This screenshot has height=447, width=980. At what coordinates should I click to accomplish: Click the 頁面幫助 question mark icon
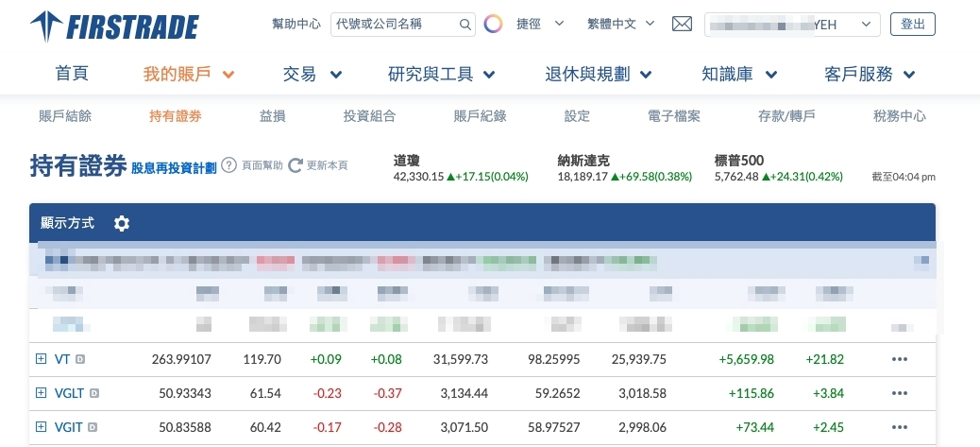pyautogui.click(x=229, y=165)
